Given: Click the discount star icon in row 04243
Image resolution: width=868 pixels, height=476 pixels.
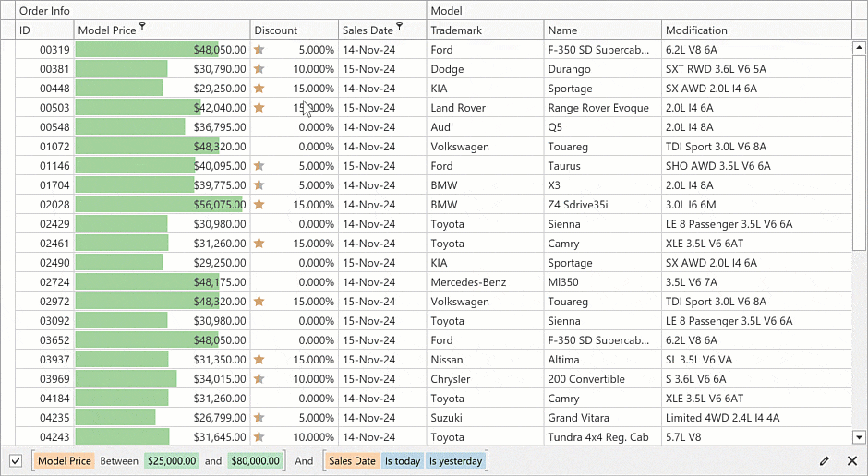Looking at the screenshot, I should click(x=259, y=436).
